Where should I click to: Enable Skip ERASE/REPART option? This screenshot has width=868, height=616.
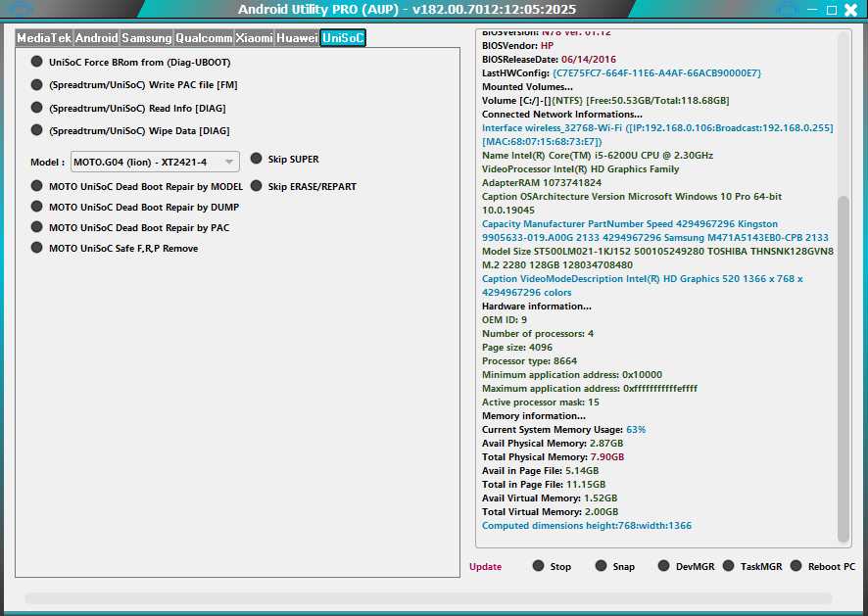(x=256, y=186)
